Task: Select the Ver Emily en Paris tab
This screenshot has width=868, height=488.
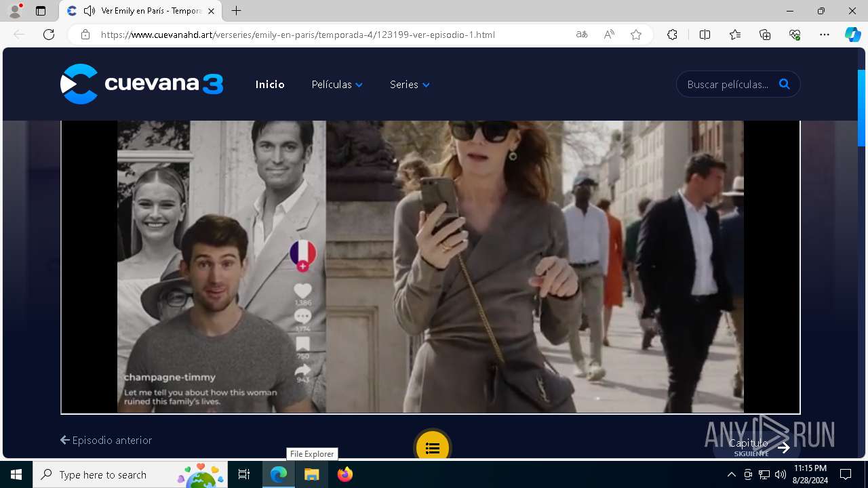Action: (140, 11)
